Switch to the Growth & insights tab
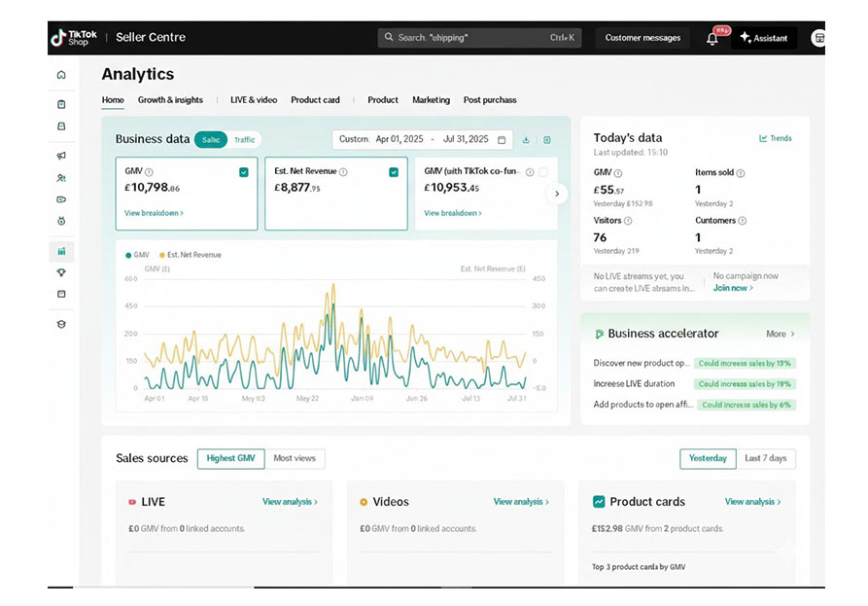Screen dimensions: 868x606 [x=170, y=100]
